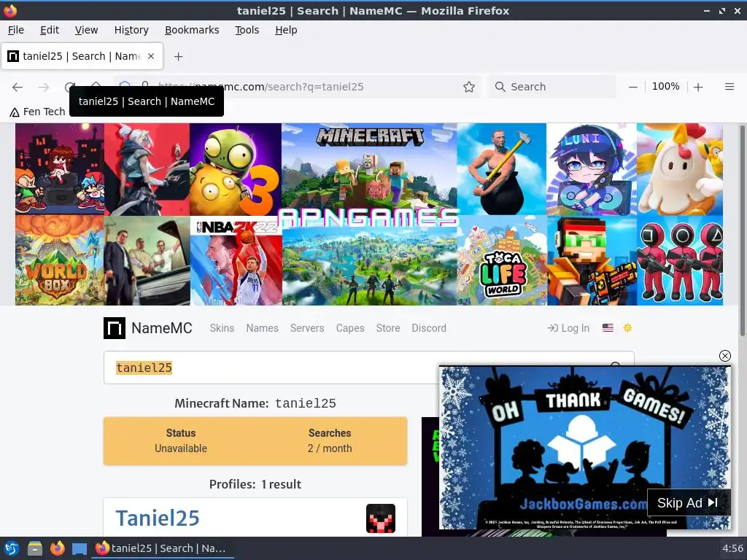The width and height of the screenshot is (747, 560).
Task: Click the Log In link
Action: pos(568,328)
